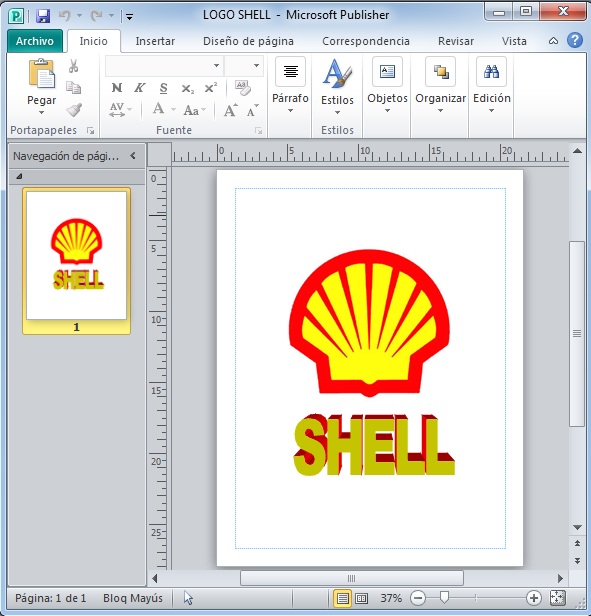Open the Fuente dialog launcher
Screen dimensions: 591x616
point(258,131)
